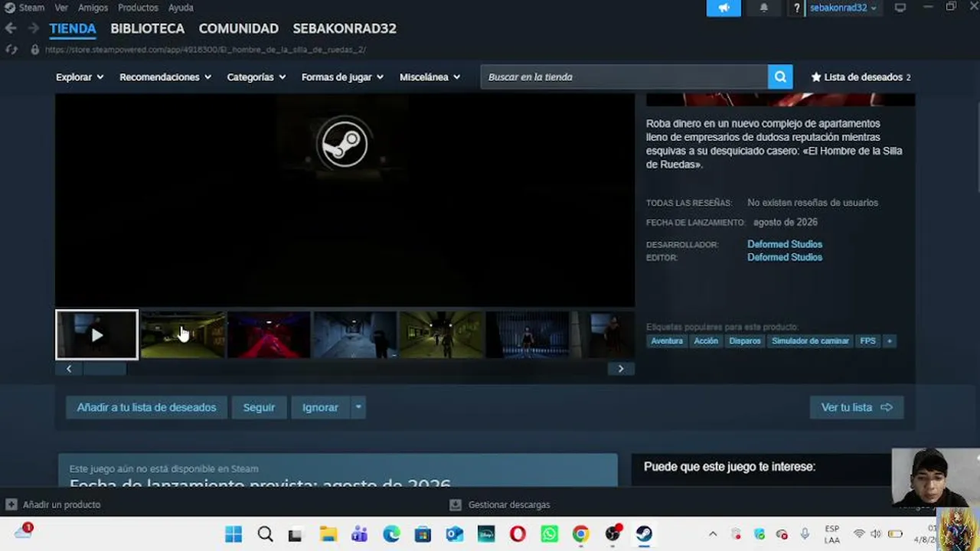Viewport: 980px width, 551px height.
Task: Open OBS Studio from the taskbar
Action: [x=612, y=533]
